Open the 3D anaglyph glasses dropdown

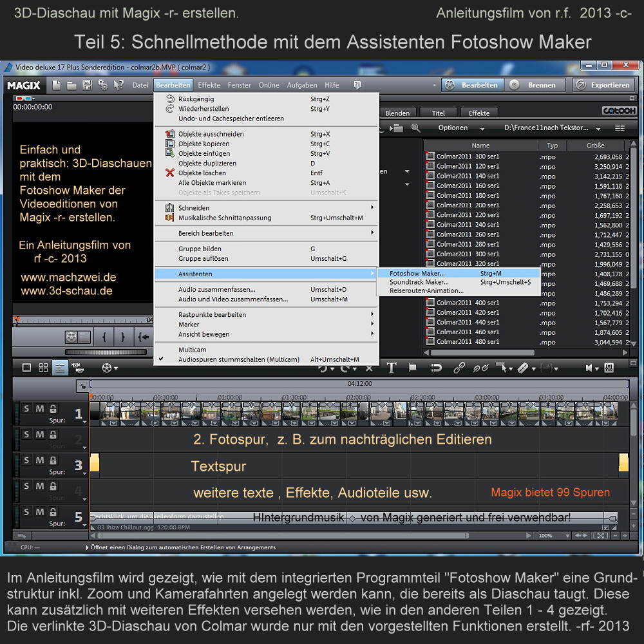tap(25, 98)
